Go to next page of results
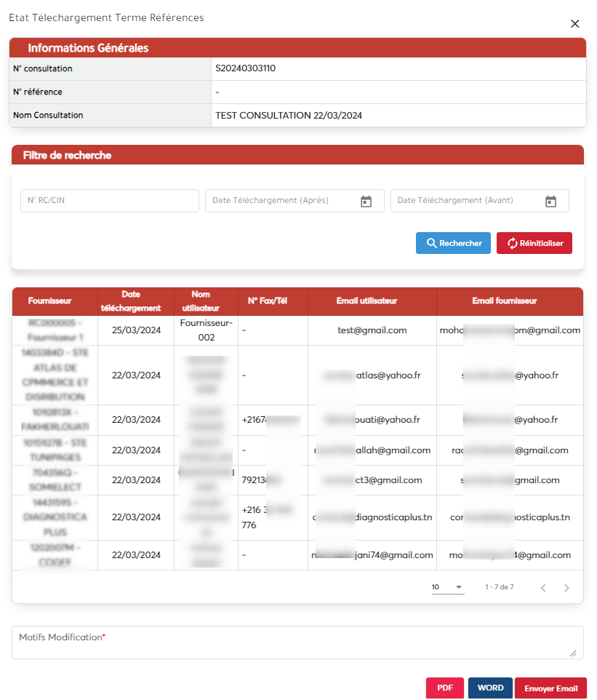Image resolution: width=597 pixels, height=700 pixels. coord(566,588)
